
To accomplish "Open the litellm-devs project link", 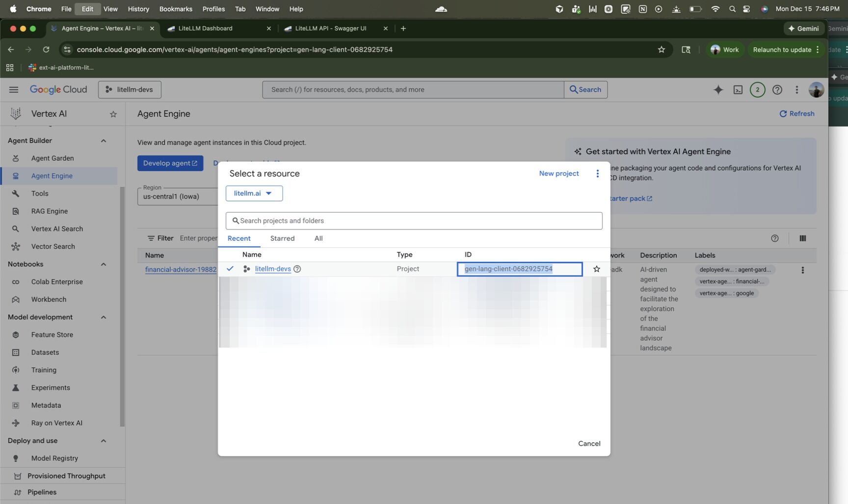I will click(x=273, y=269).
